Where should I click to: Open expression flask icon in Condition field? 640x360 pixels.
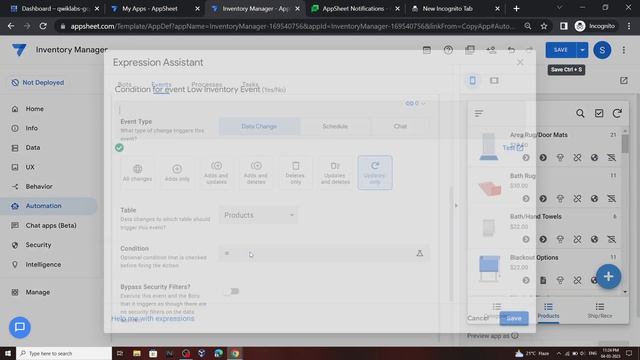tap(420, 253)
